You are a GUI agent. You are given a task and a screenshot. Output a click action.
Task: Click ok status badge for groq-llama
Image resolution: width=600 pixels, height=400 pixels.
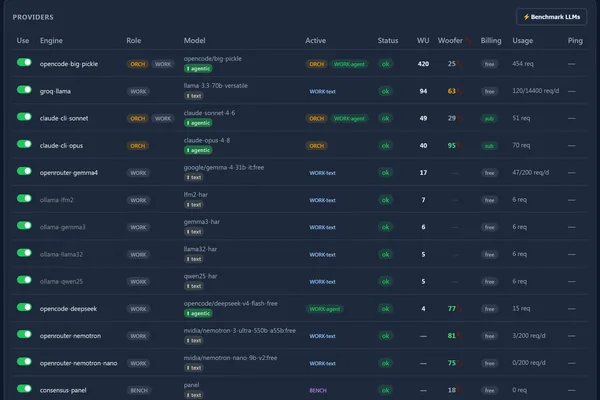385,91
